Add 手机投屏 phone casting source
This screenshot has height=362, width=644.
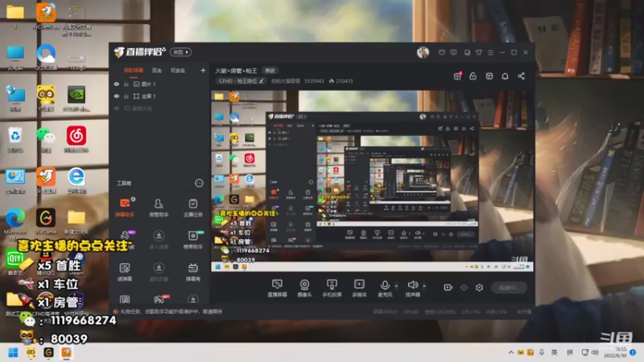(x=332, y=288)
